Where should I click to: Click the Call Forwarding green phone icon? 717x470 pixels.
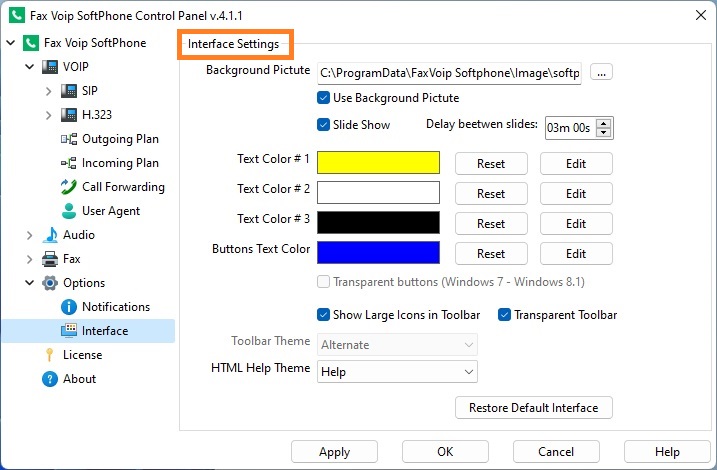click(x=69, y=187)
